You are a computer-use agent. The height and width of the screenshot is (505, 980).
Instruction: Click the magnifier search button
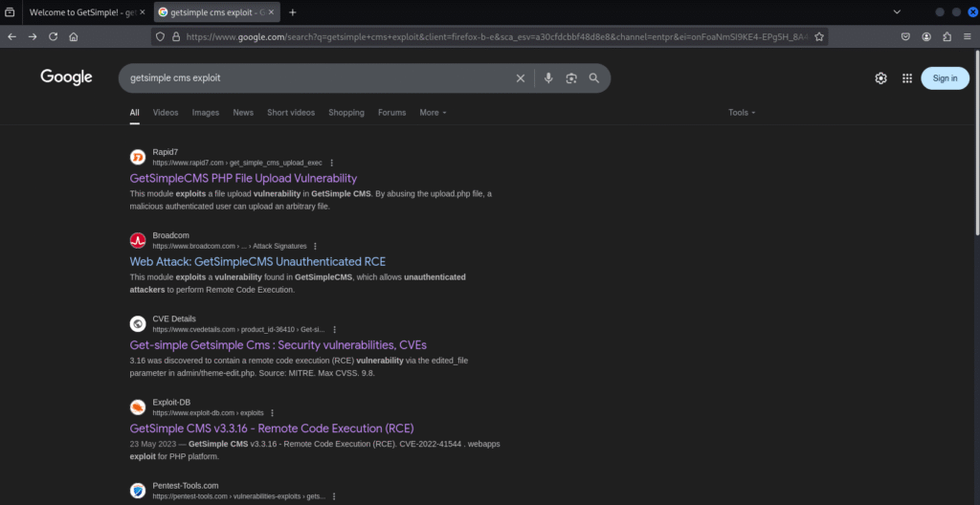coord(593,78)
